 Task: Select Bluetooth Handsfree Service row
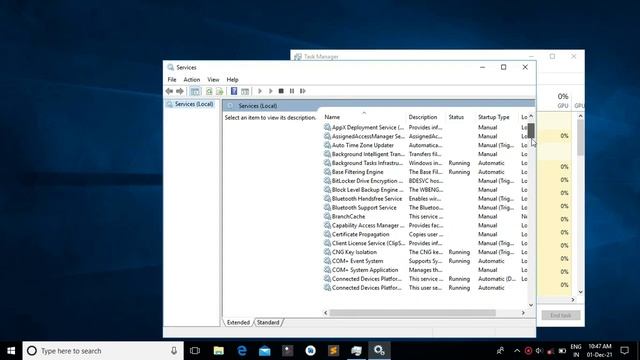[425, 199]
